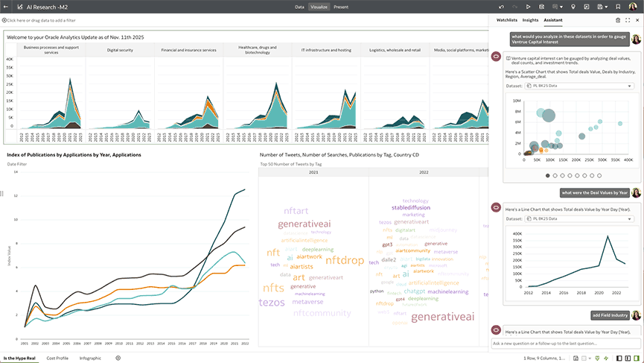This screenshot has width=644, height=363.
Task: Select the second chart suggestion dot
Action: (x=555, y=176)
